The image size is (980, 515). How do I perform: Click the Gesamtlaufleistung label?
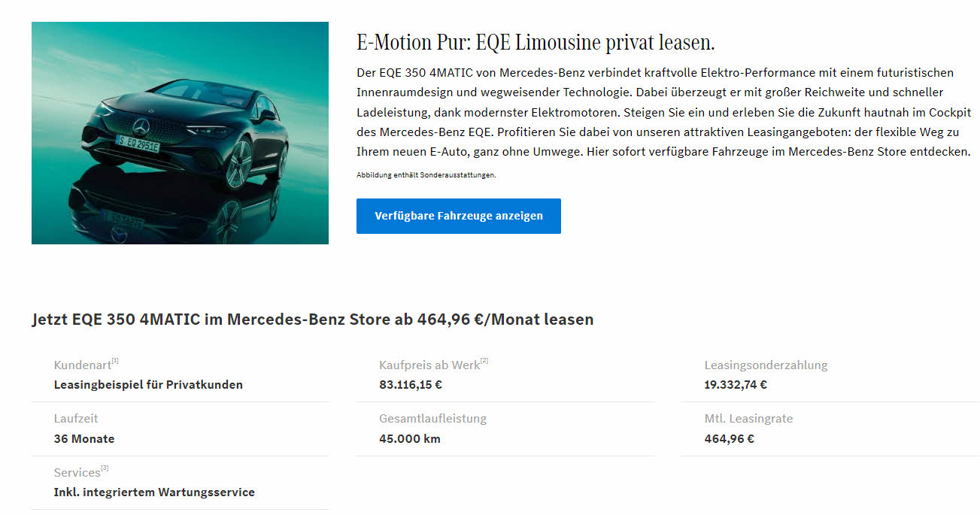tap(432, 419)
